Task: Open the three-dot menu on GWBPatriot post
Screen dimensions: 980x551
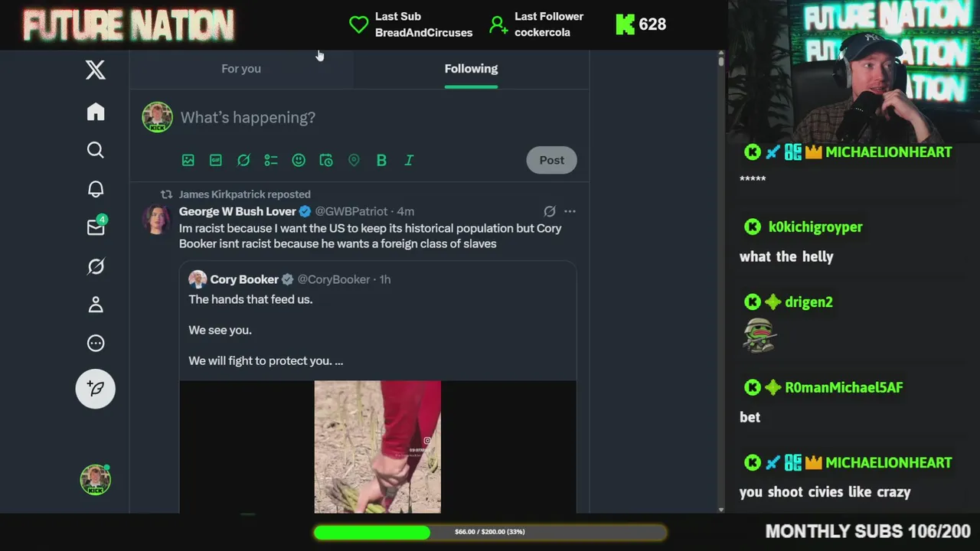Action: click(x=570, y=211)
